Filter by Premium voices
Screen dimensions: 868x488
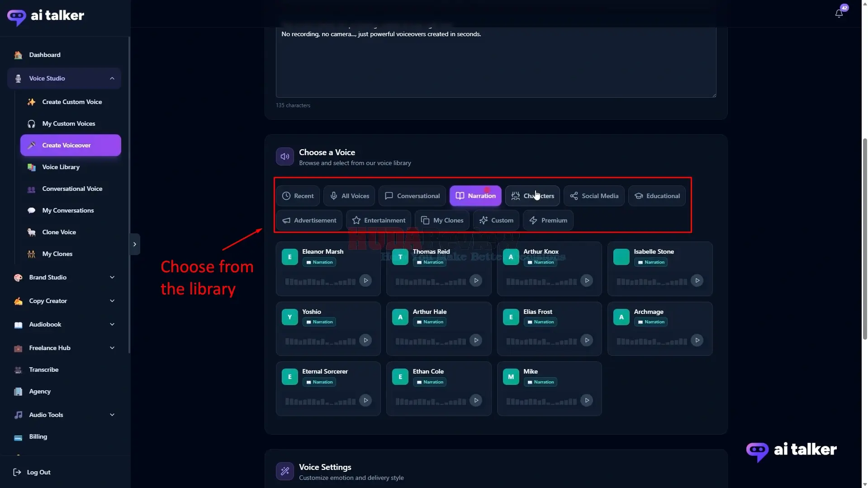click(548, 220)
